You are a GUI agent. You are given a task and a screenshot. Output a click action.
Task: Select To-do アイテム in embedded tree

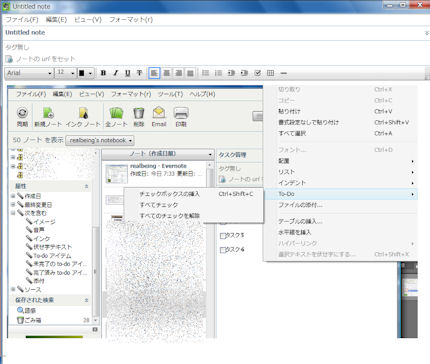tap(52, 256)
